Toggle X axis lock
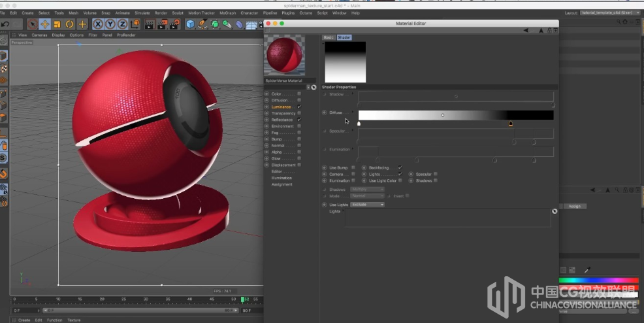 pos(98,24)
